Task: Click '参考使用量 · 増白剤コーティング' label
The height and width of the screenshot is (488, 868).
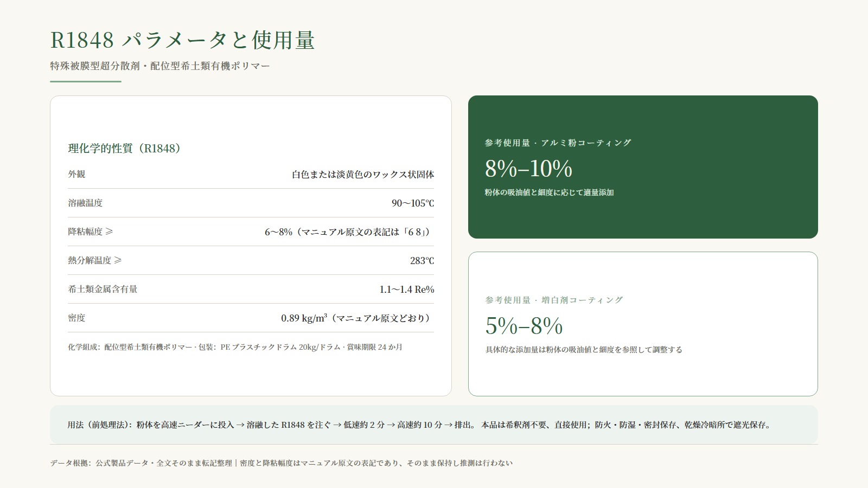Action: (x=554, y=300)
